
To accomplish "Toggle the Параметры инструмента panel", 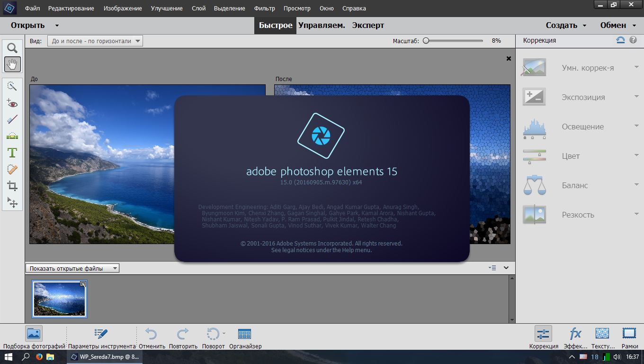I will 101,334.
